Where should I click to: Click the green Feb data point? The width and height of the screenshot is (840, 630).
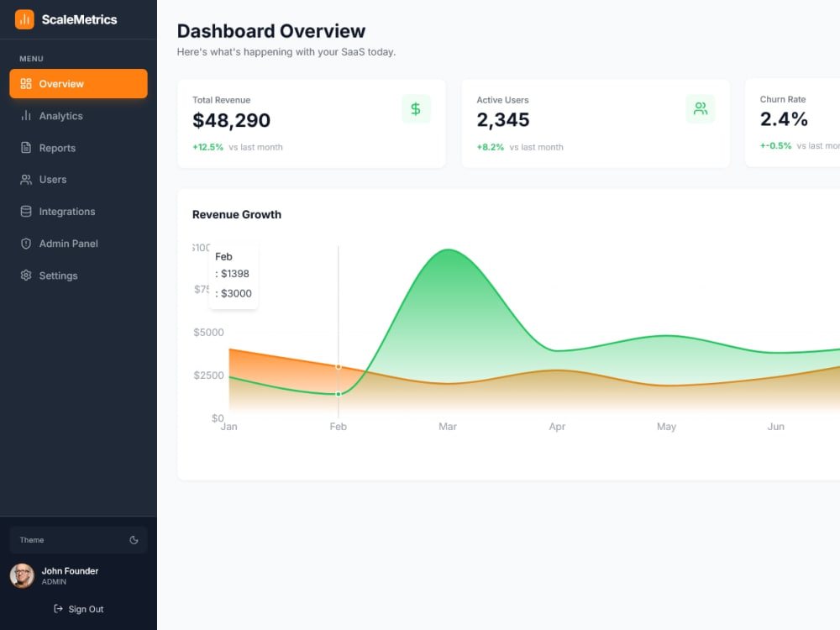339,394
